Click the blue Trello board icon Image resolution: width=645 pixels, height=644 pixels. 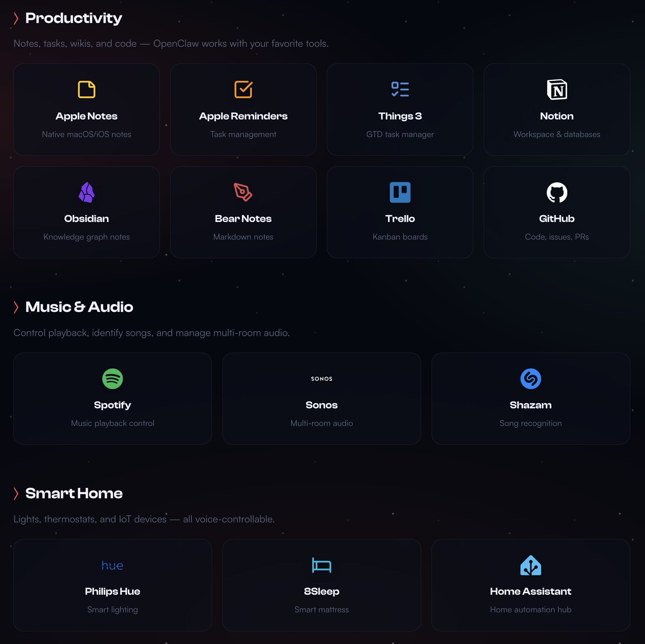[400, 192]
